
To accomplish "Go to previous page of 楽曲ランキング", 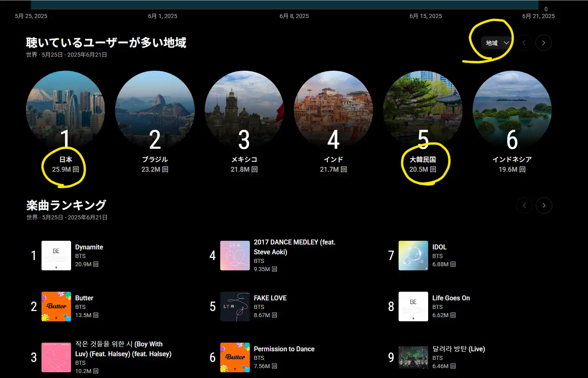I will coord(524,205).
